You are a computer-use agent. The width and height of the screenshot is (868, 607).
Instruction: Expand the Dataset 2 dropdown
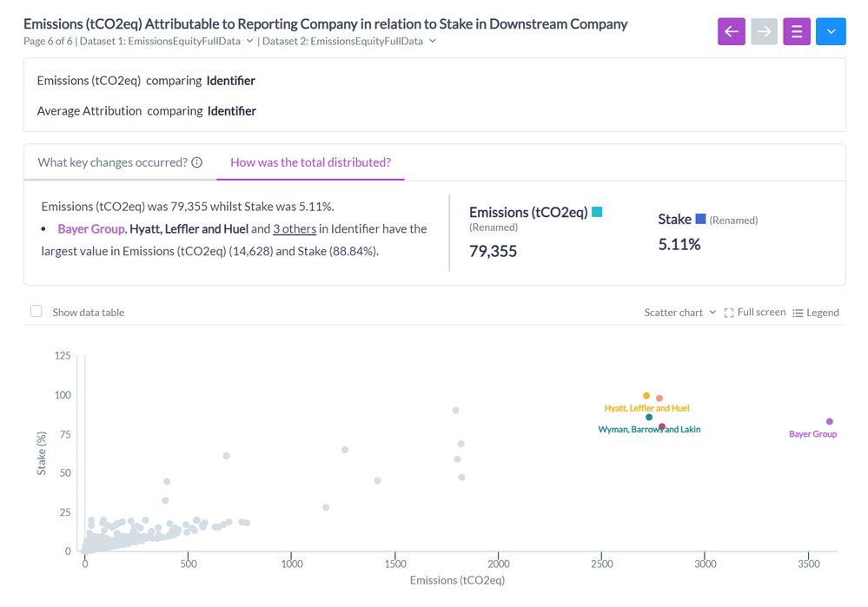pos(433,41)
